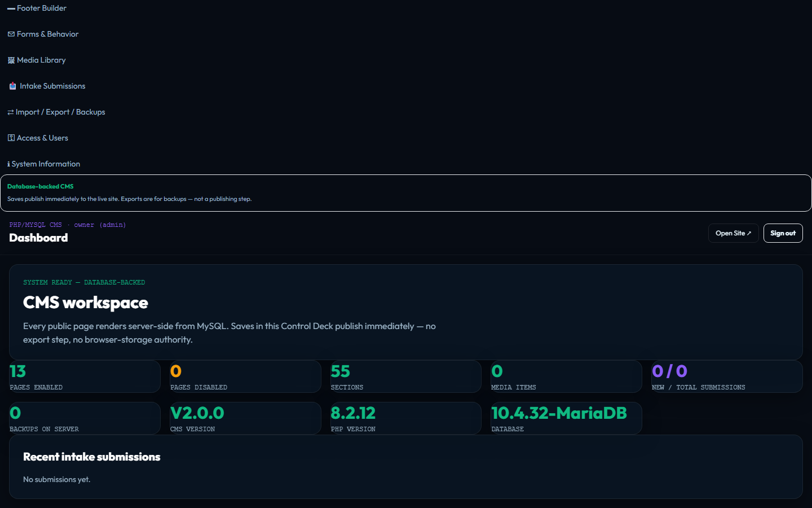Viewport: 812px width, 508px height.
Task: Go to the Media Library page
Action: [x=37, y=60]
